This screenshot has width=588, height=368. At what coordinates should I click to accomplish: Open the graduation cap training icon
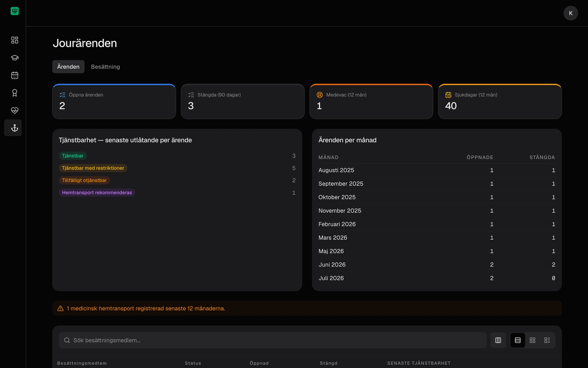coord(14,58)
